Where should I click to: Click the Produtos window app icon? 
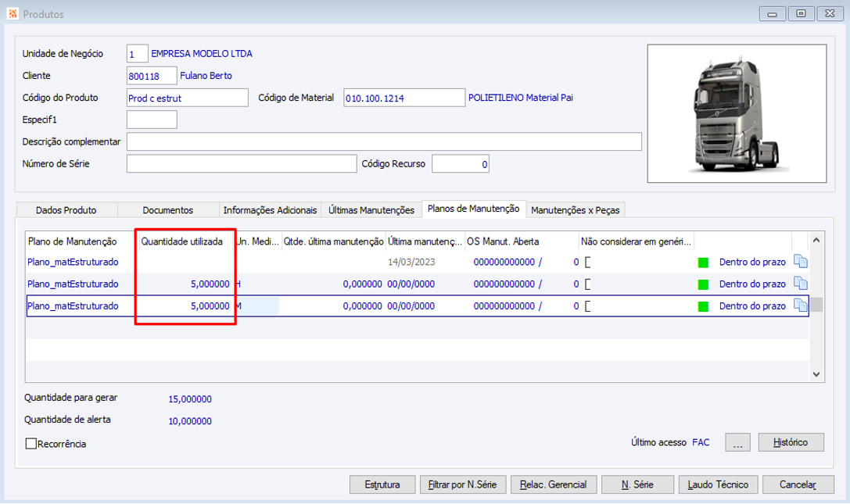(13, 13)
